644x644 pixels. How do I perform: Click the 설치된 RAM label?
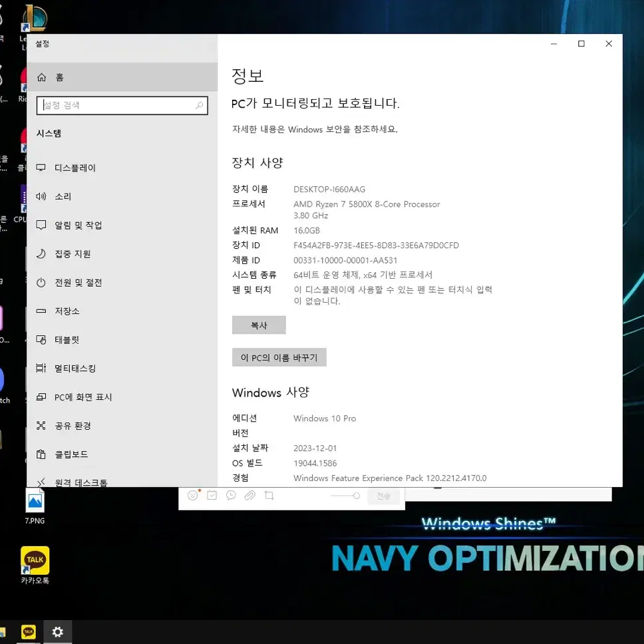pos(255,230)
